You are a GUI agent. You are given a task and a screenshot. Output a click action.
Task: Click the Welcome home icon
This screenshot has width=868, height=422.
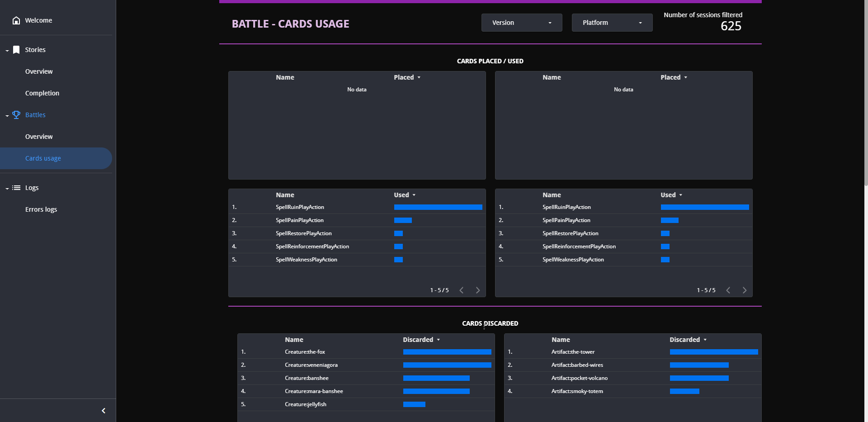(16, 20)
